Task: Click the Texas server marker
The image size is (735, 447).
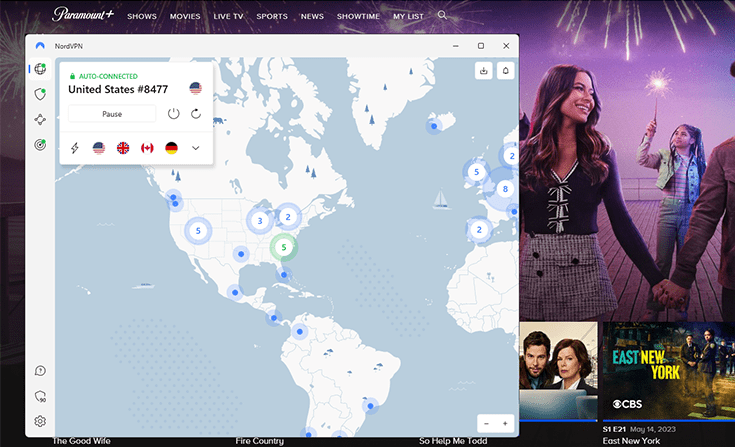Action: (x=241, y=254)
